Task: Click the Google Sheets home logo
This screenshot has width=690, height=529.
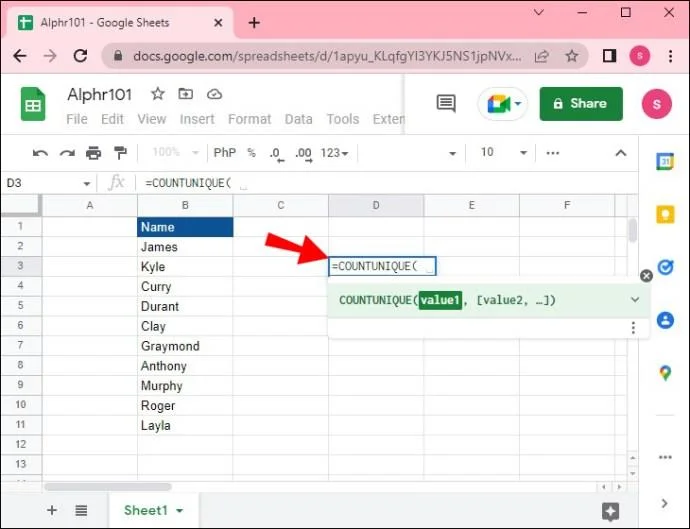Action: pos(33,104)
